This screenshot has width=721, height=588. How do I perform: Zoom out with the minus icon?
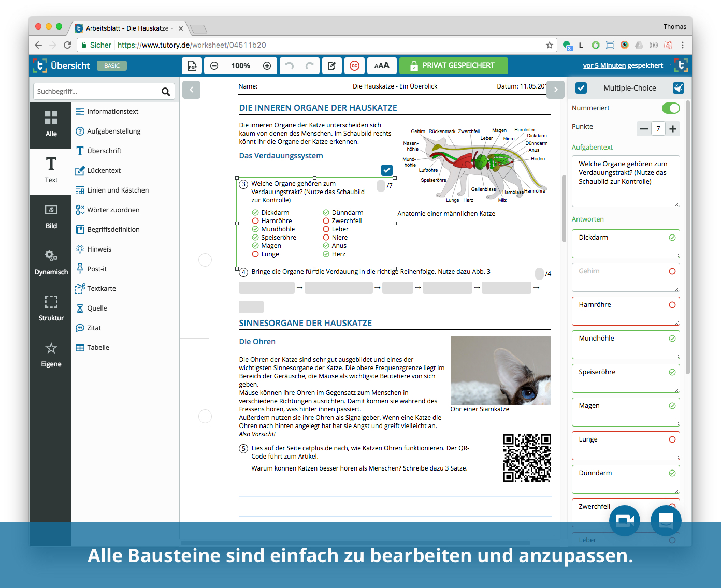click(x=214, y=66)
